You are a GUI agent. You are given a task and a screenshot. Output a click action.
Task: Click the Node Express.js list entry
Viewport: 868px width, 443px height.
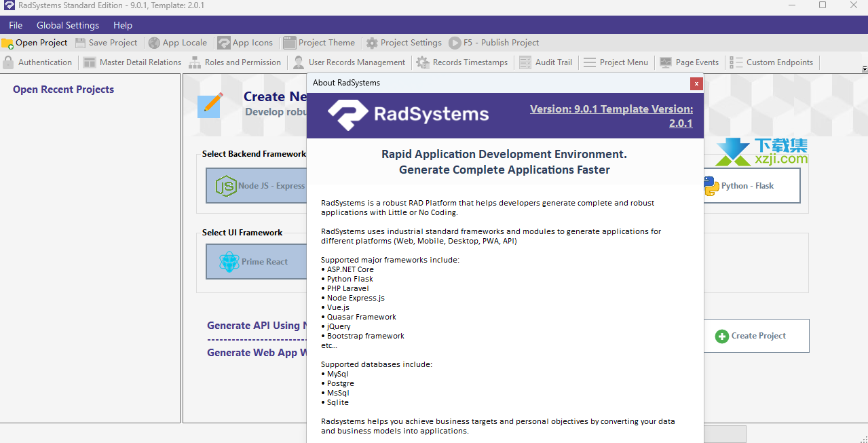(x=356, y=298)
